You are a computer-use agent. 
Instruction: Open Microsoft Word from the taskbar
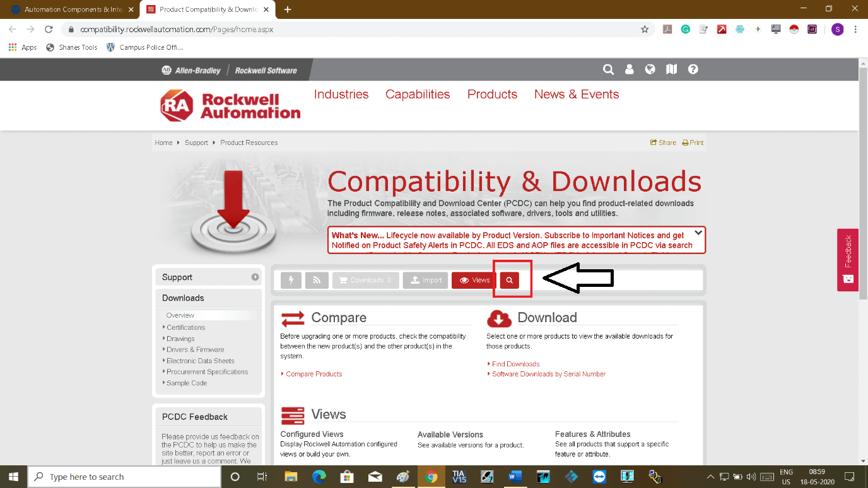[515, 477]
